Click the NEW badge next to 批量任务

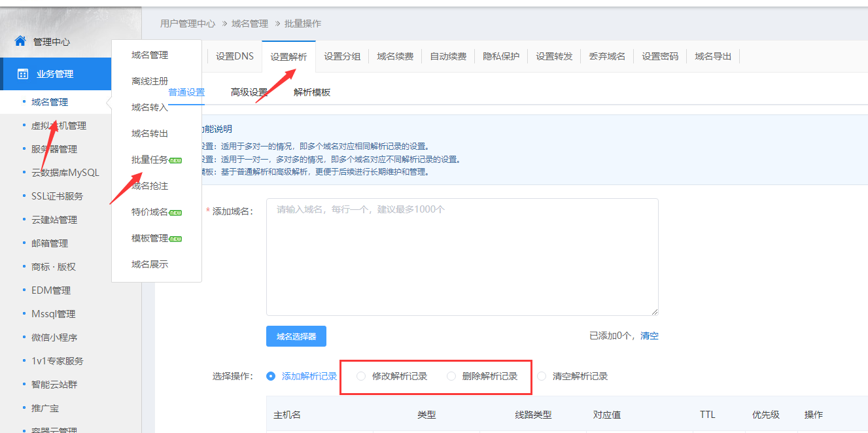click(175, 160)
